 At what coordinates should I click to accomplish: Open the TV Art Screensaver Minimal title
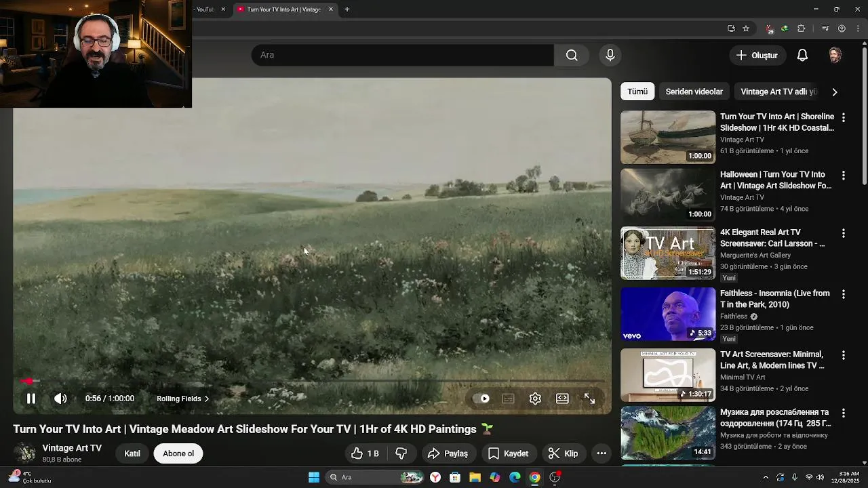point(772,360)
